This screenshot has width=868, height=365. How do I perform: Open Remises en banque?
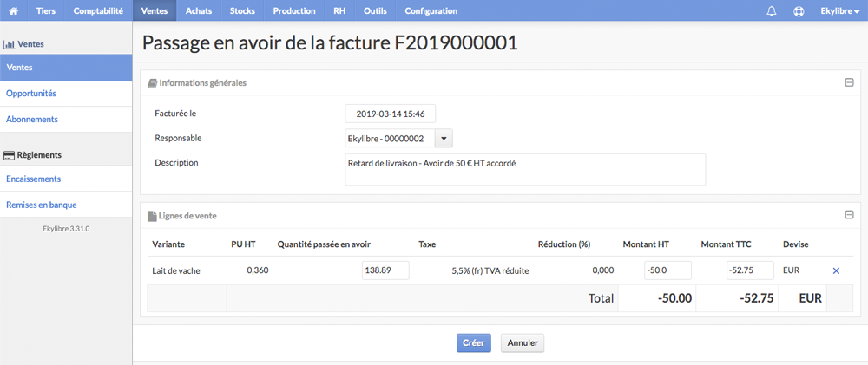(x=66, y=205)
